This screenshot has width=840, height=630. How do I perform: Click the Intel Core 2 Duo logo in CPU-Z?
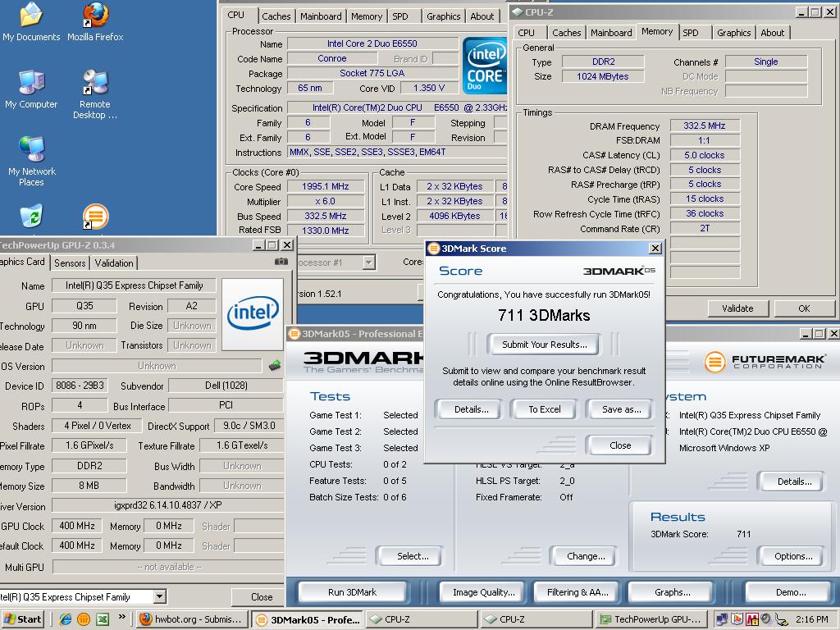[x=484, y=66]
